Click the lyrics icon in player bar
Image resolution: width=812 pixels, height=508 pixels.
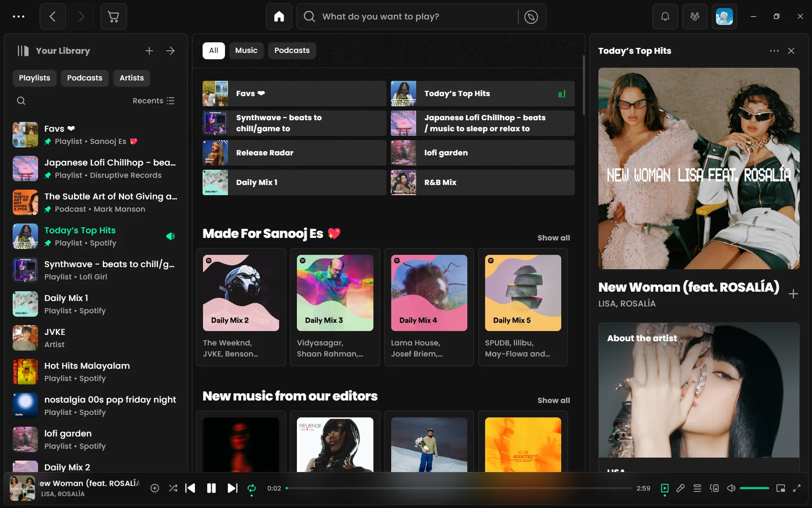point(680,488)
